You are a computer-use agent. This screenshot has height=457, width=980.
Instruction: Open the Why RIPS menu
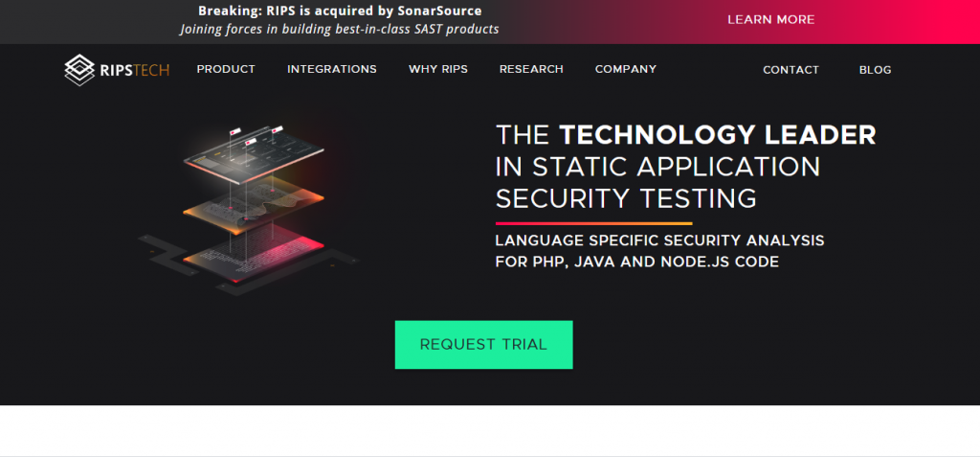[438, 70]
